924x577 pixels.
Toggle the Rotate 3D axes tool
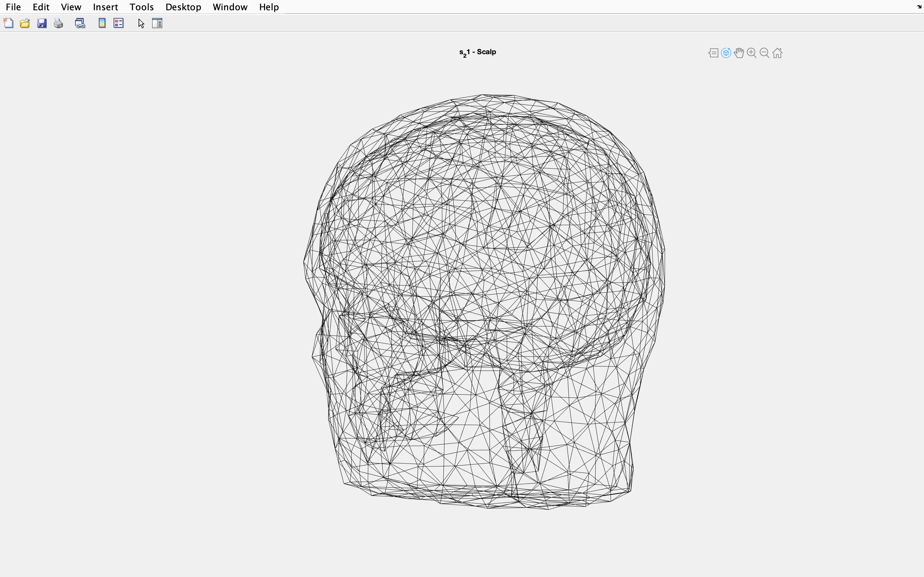coord(726,53)
